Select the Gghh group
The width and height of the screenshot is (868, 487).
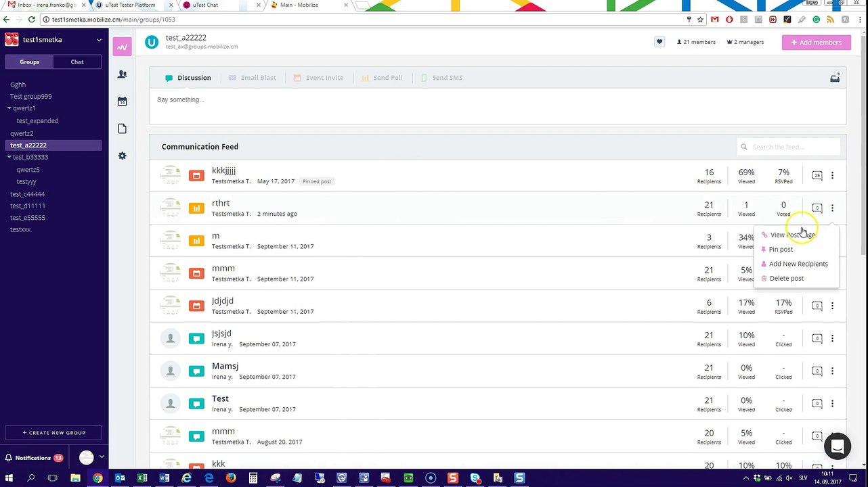(18, 85)
